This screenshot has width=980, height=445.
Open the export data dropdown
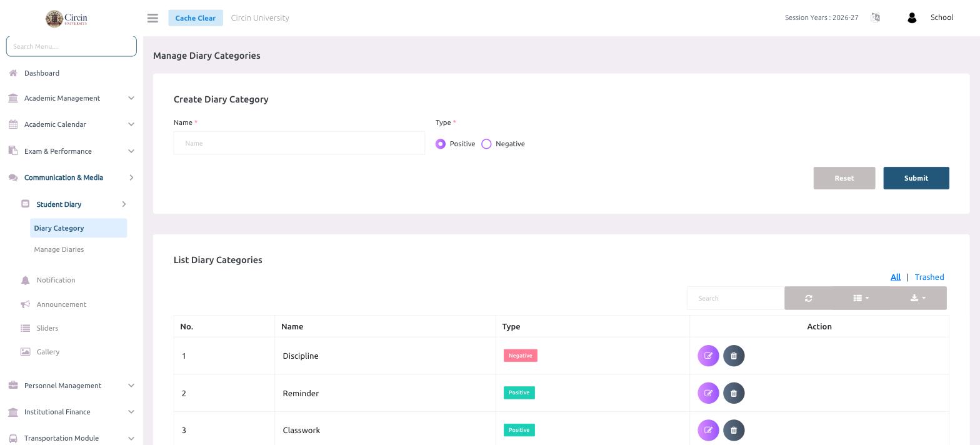click(x=918, y=298)
